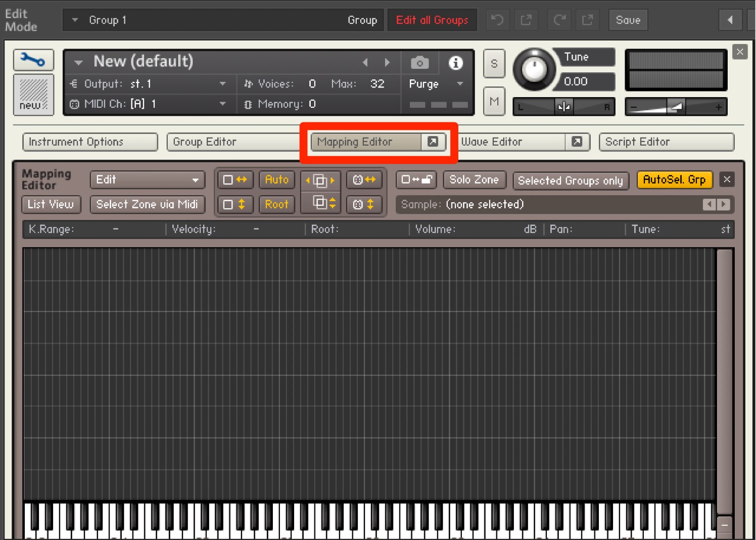Viewport: 756px width, 540px height.
Task: Select next sample arrow
Action: coord(724,204)
